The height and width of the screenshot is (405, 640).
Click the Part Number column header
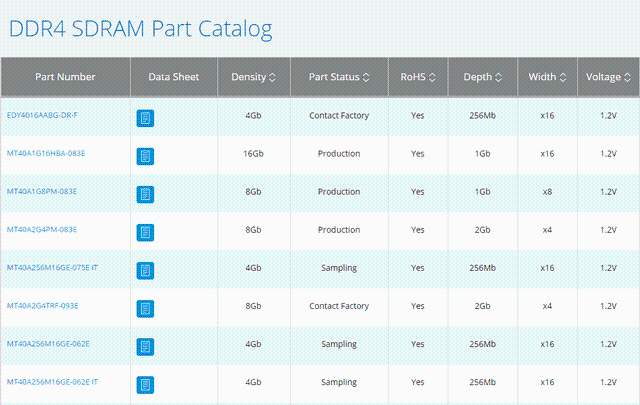[x=65, y=77]
